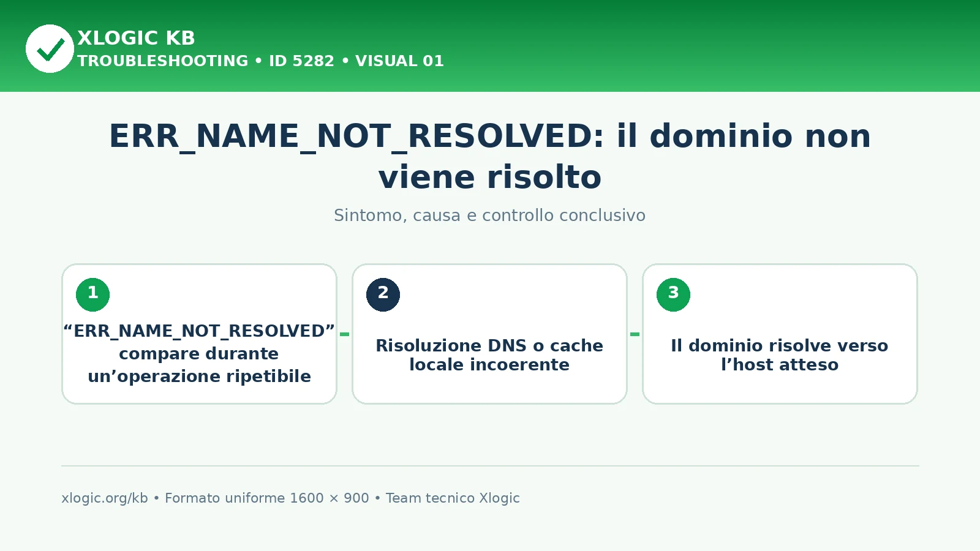
Task: Click the TROUBLESHOOTING • ID 5282 • VISUAL 01 line
Action: tap(260, 61)
